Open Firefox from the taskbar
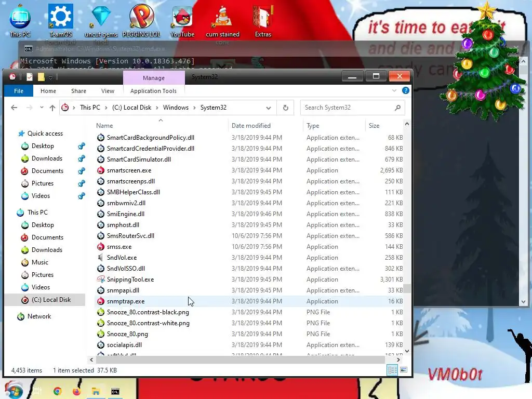This screenshot has height=399, width=532. coord(77,392)
